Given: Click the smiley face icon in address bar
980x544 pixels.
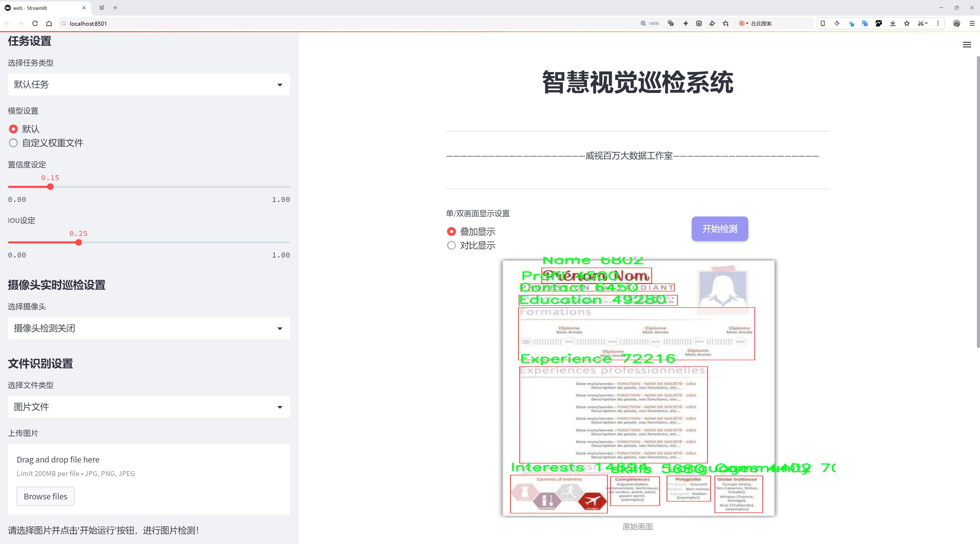Looking at the screenshot, I should [699, 24].
